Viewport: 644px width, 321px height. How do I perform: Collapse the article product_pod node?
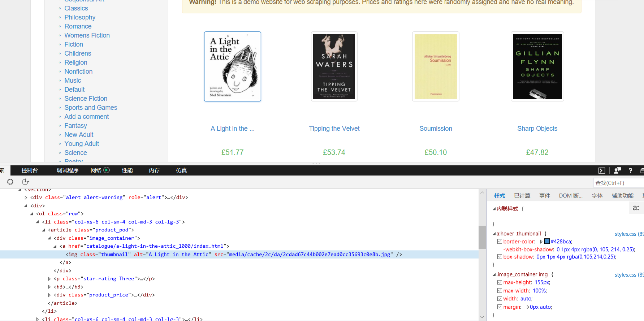point(43,230)
